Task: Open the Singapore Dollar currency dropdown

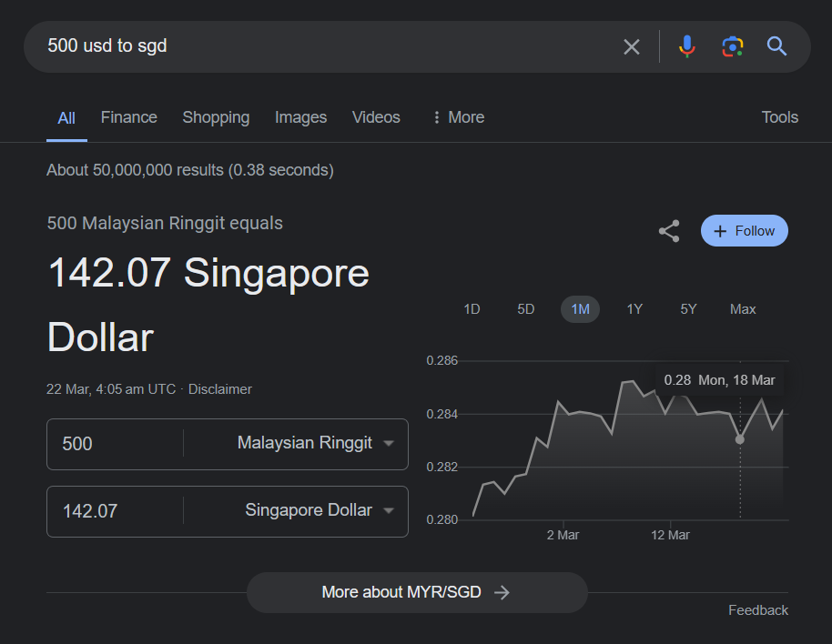Action: (x=319, y=510)
